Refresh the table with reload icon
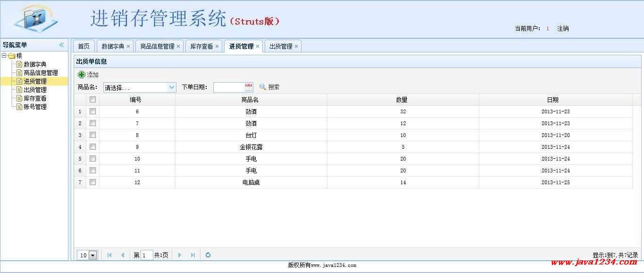Image resolution: width=644 pixels, height=273 pixels. click(208, 255)
